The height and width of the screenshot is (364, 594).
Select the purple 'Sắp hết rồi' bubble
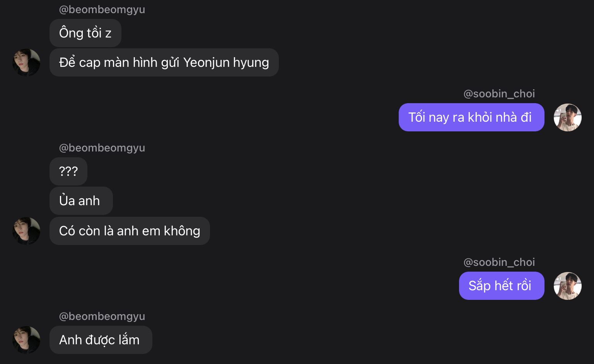[x=501, y=286]
